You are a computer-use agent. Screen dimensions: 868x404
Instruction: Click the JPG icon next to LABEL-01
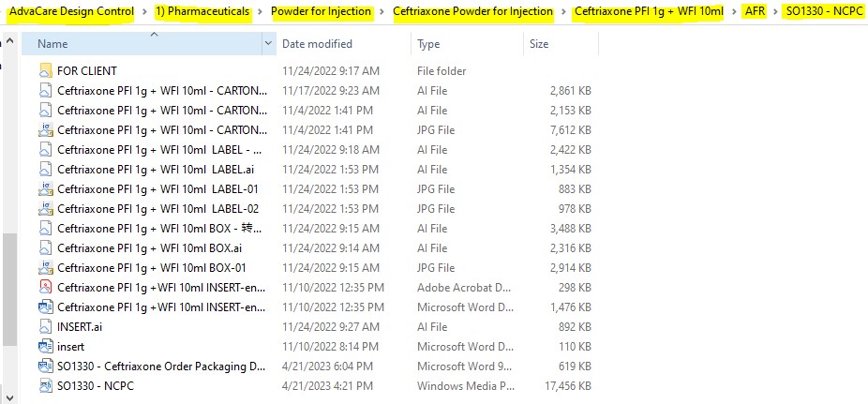[x=45, y=189]
